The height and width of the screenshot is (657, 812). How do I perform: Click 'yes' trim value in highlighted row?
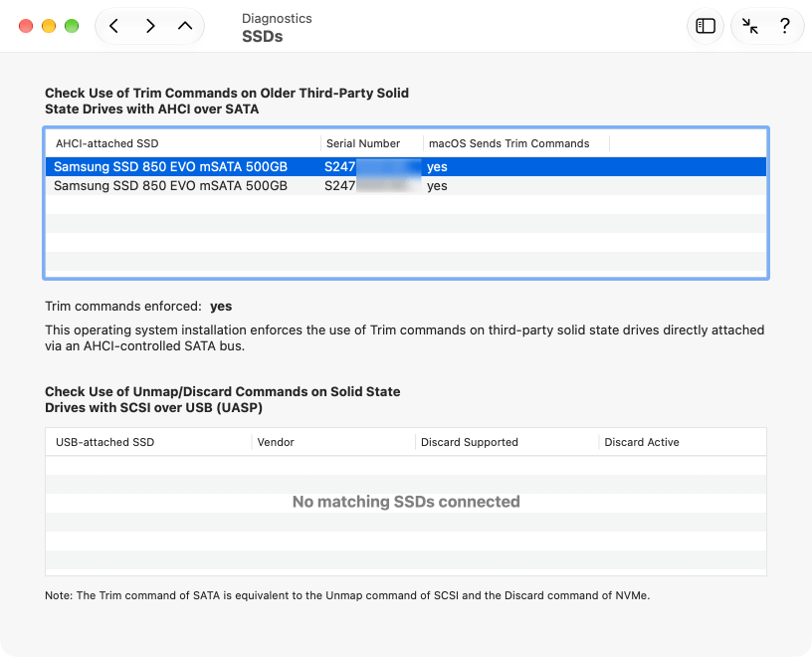point(437,167)
